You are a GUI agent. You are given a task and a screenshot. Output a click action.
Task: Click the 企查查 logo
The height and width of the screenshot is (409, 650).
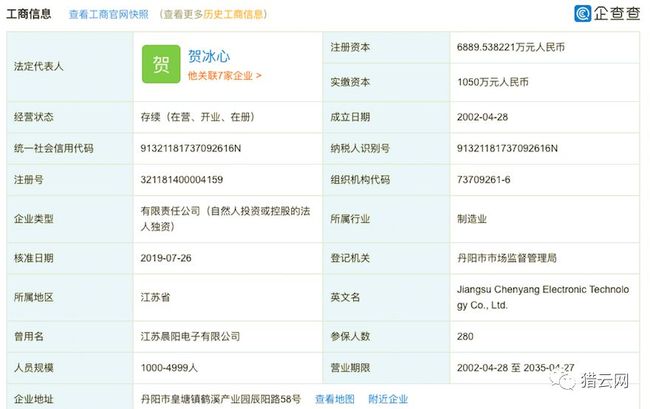pos(607,13)
